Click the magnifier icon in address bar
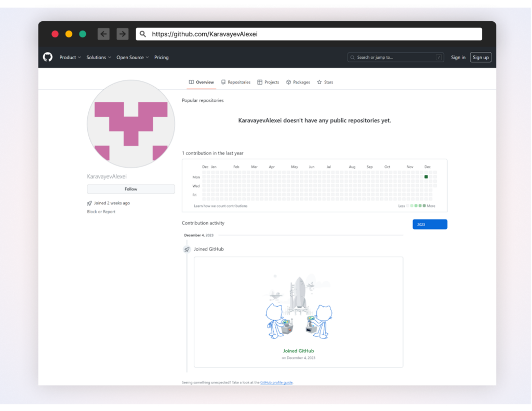532x411 pixels. pos(143,34)
